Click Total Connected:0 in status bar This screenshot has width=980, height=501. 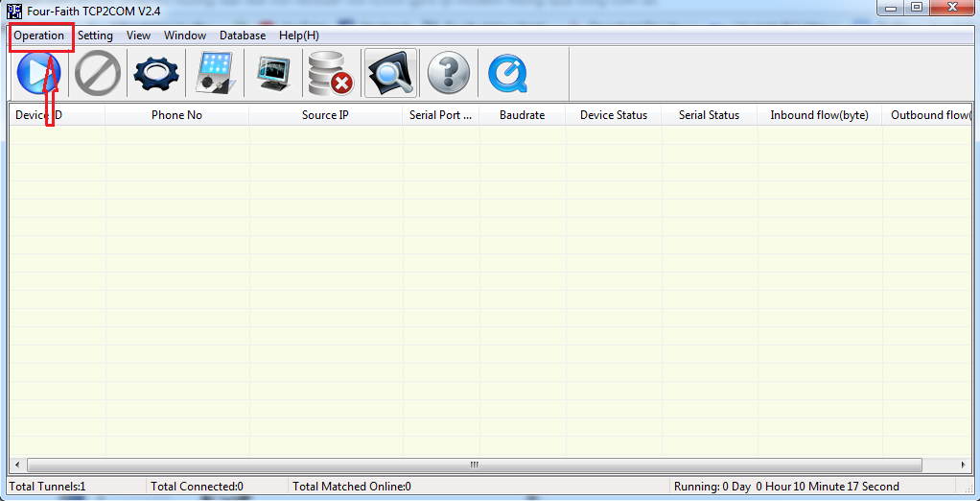click(197, 486)
